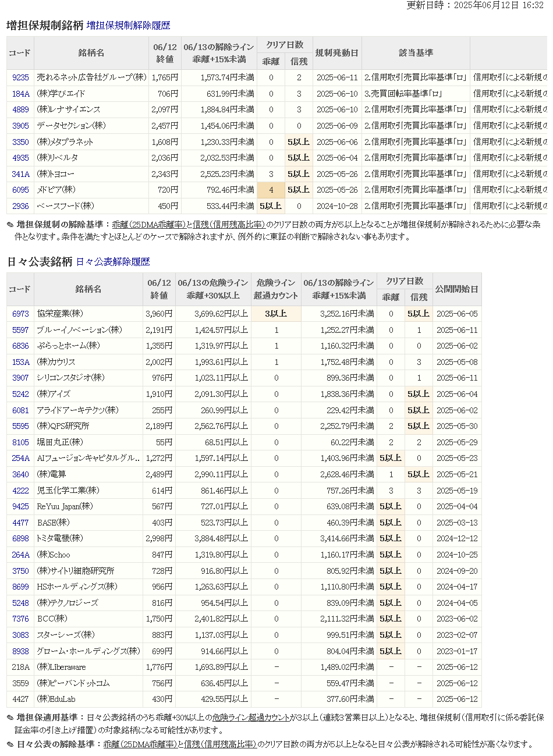Click the 信残(信用残高比率) link under 増担保規制の解除基準

click(229, 225)
